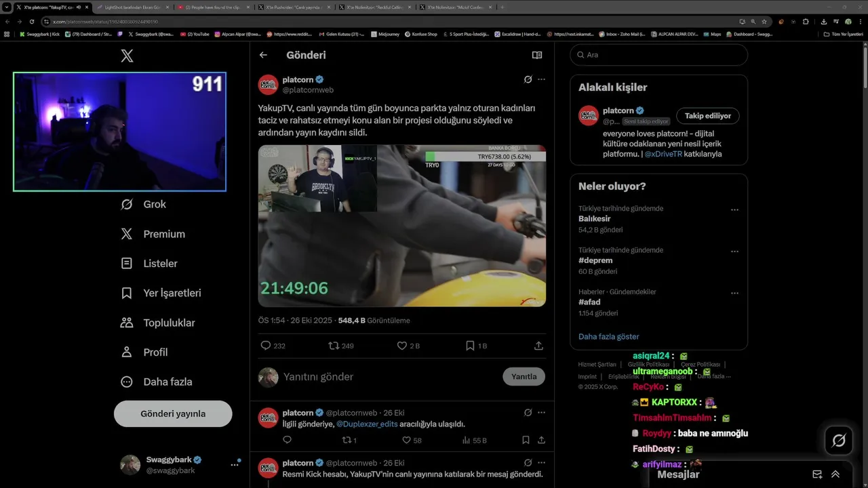Open reader view icon next to Gönderi header
The image size is (868, 488).
pyautogui.click(x=537, y=55)
